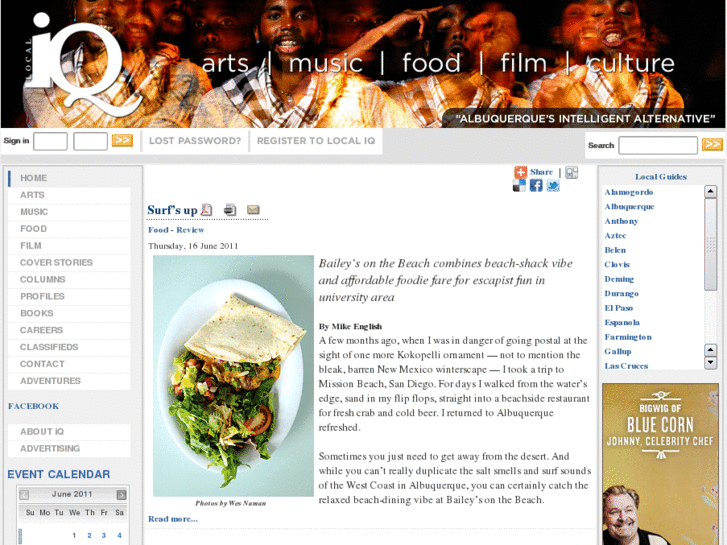Open the Surf's up article title
This screenshot has width=727, height=545.
[x=172, y=210]
